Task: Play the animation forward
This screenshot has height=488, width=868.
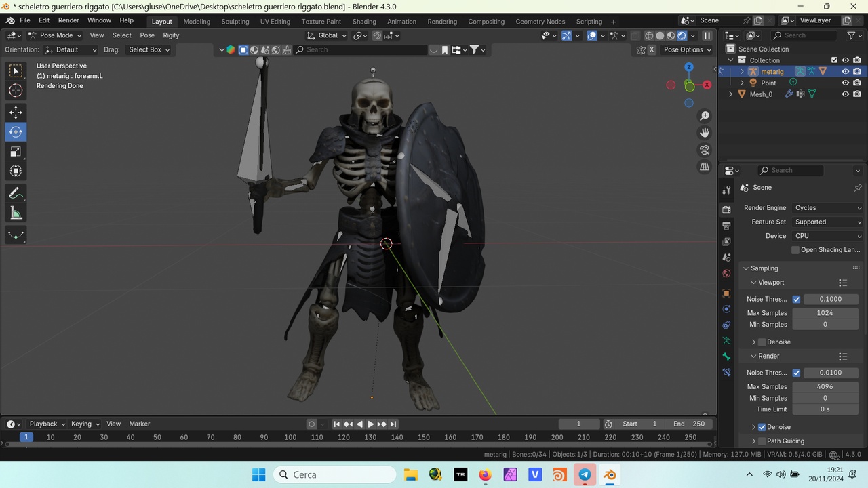Action: (x=370, y=424)
